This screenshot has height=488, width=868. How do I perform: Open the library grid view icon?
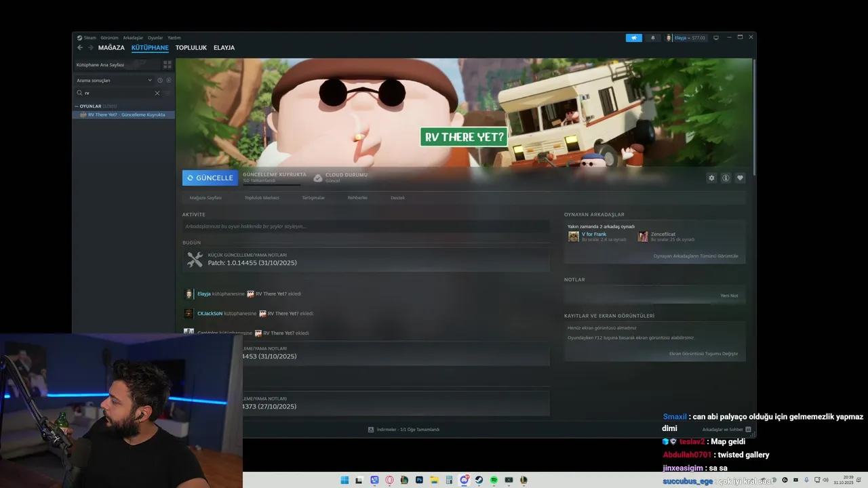[x=167, y=64]
